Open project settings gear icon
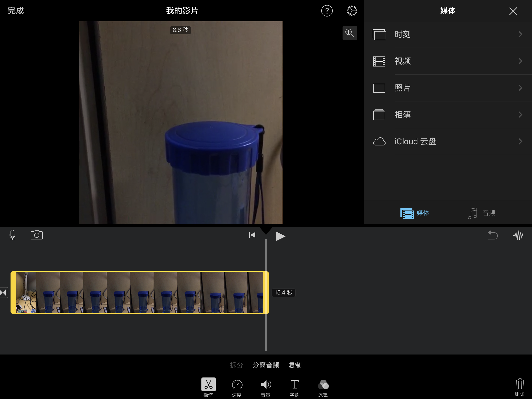 tap(352, 11)
